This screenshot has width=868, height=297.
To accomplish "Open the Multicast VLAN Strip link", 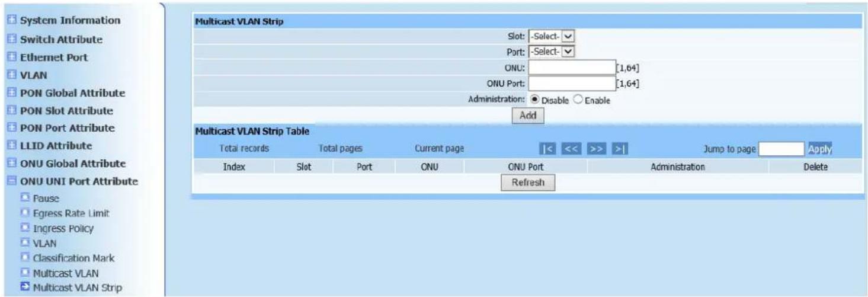I will click(77, 289).
